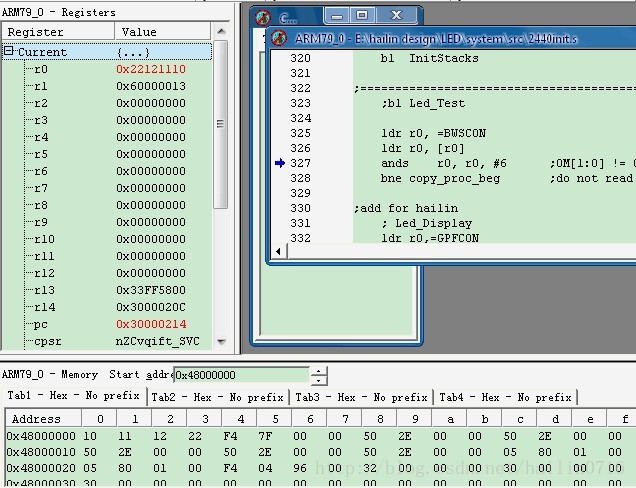Image resolution: width=636 pixels, height=488 pixels.
Task: Switch to Tab2 hex memory view
Action: coord(217,397)
